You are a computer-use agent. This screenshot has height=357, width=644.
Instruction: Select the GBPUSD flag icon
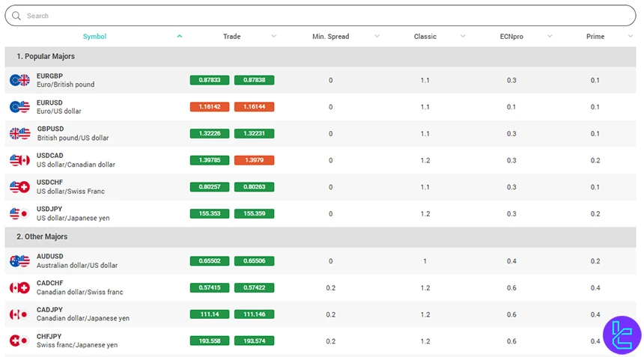click(x=19, y=133)
